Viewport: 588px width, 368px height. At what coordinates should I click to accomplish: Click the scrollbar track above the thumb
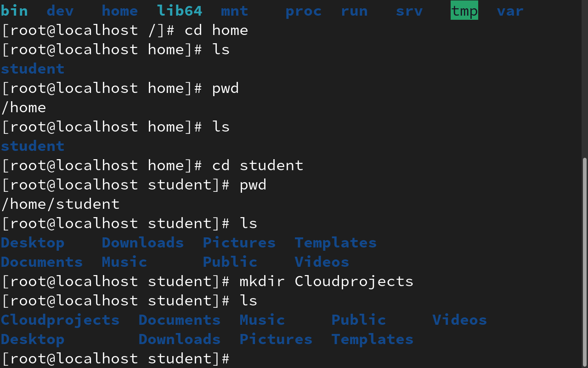point(584,78)
